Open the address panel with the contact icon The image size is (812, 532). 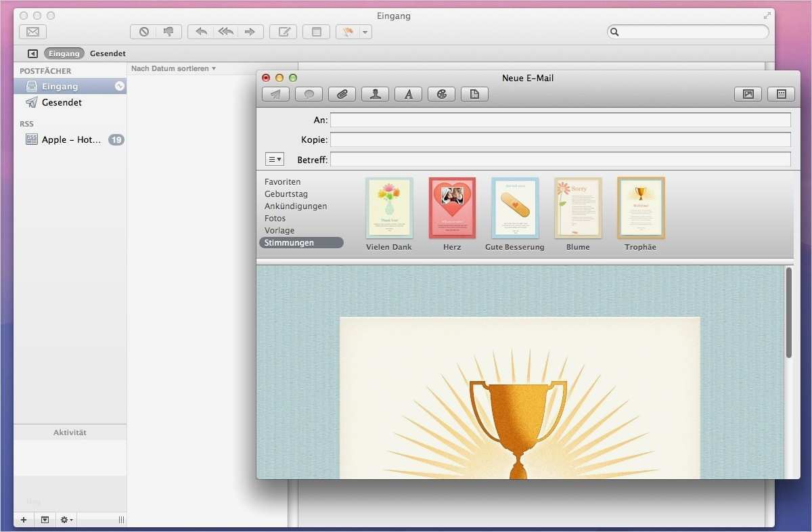pyautogui.click(x=375, y=93)
